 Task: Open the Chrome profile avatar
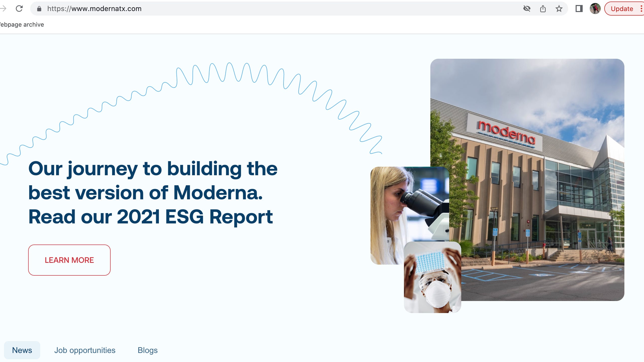pyautogui.click(x=595, y=9)
